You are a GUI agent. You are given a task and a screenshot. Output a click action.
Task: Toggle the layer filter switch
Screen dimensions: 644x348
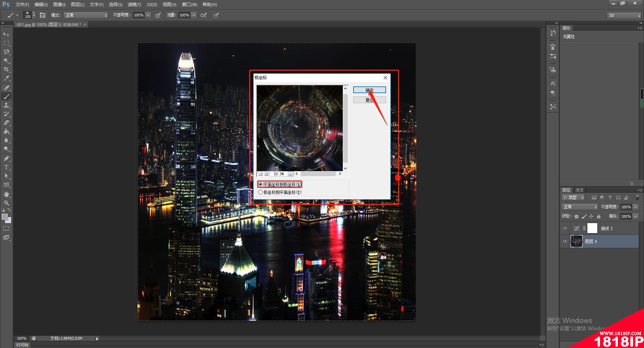[637, 198]
